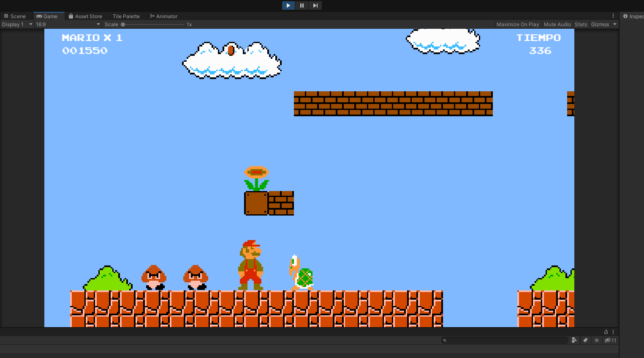Screen dimensions: 644x358
Task: Open the partially visible Inspector tab
Action: click(633, 16)
